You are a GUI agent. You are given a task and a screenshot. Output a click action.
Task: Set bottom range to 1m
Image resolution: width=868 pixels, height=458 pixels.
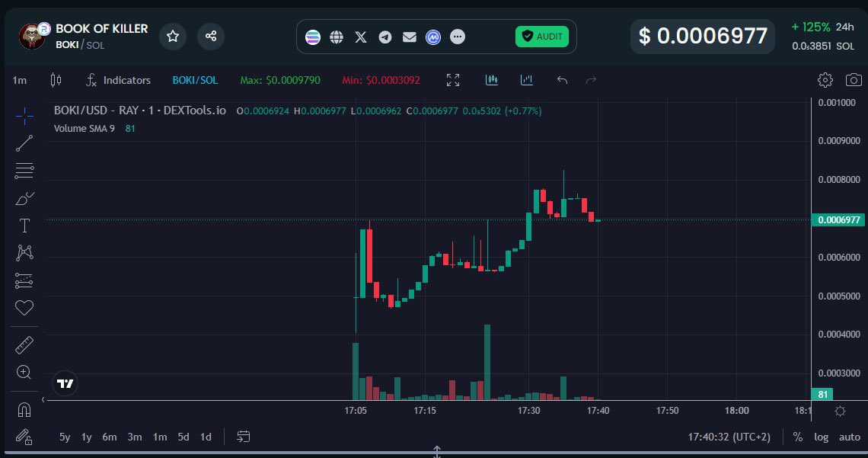click(160, 437)
